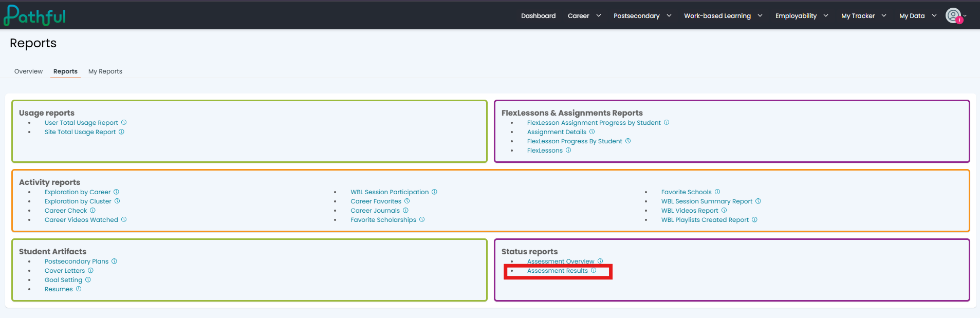Viewport: 980px width, 318px height.
Task: Open Assignment Details report
Action: click(x=557, y=132)
